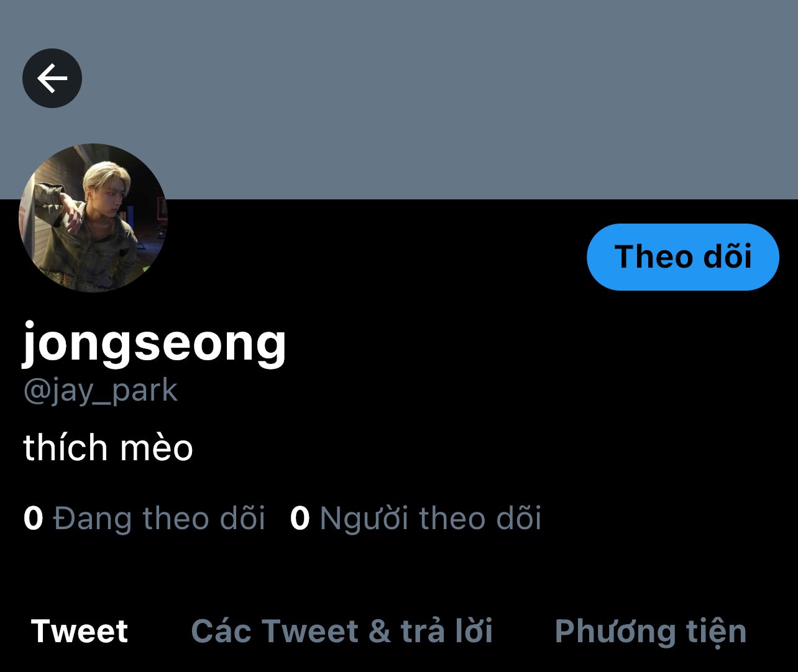
Task: Click the zero count beside Người theo dõi
Action: 300,518
